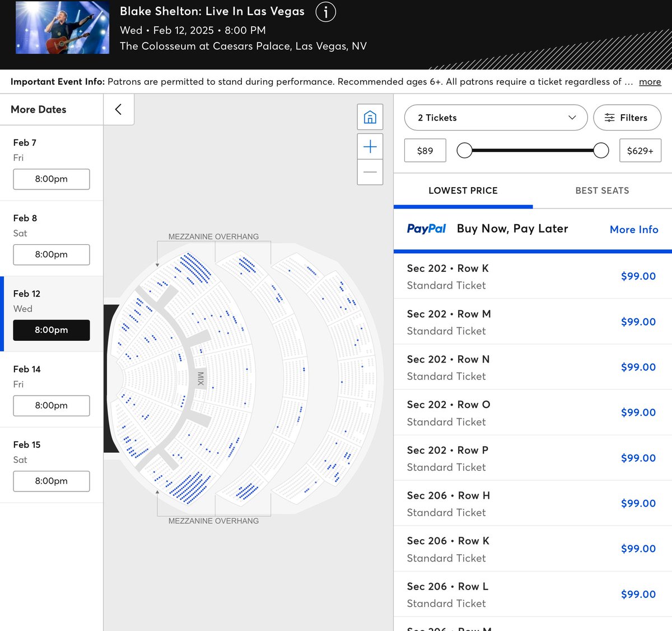Screen dimensions: 672x631
Task: Choose Sec 202 Row P ticket listing
Action: point(533,458)
